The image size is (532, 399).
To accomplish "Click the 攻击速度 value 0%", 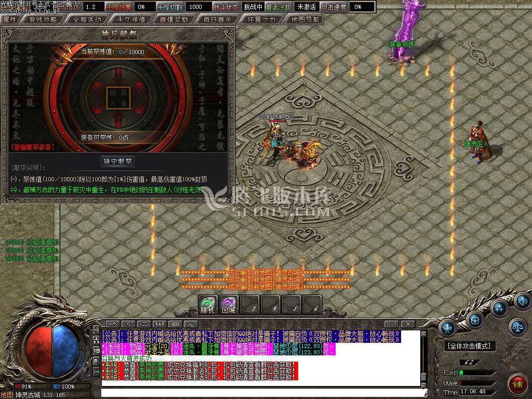I will (x=358, y=7).
